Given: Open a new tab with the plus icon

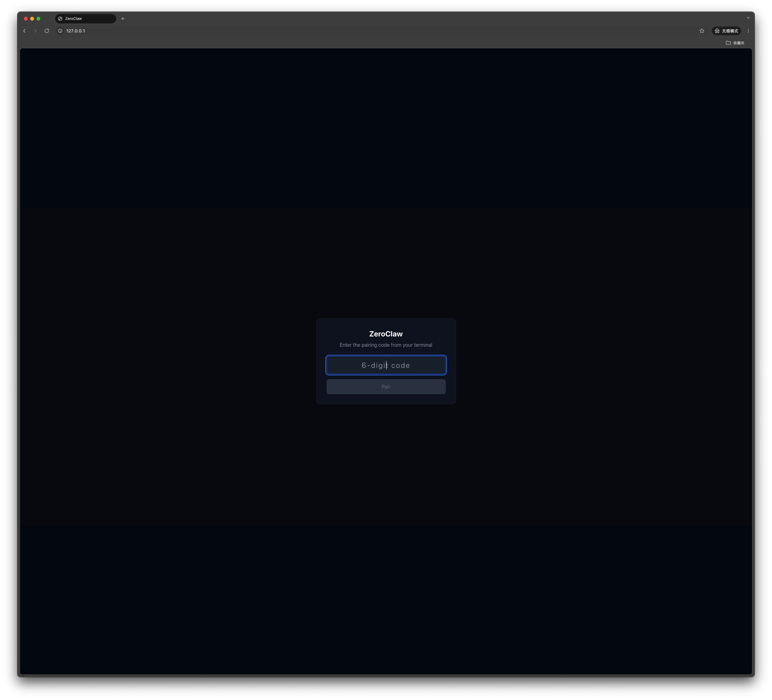Looking at the screenshot, I should (123, 18).
